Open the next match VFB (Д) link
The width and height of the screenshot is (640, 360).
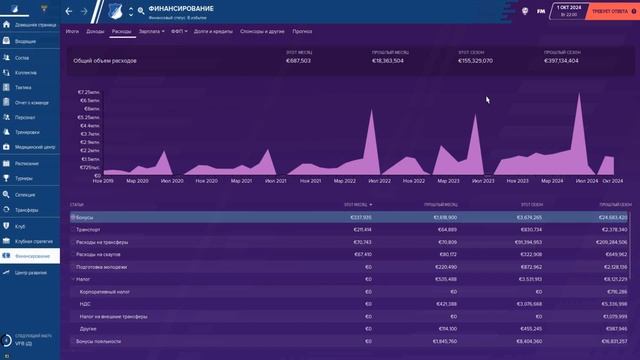[23, 344]
